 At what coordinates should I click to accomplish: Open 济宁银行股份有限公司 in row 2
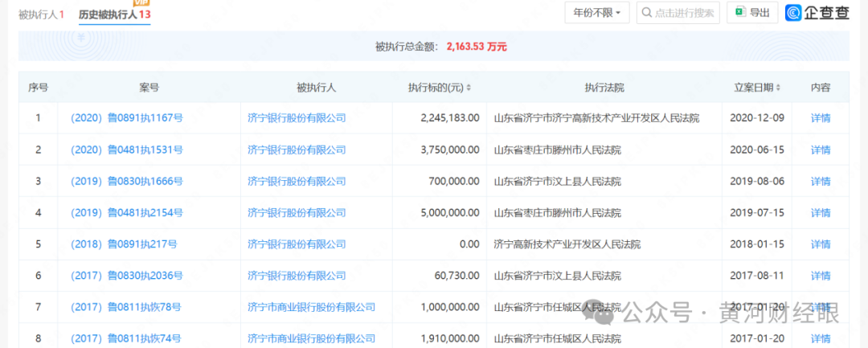pyautogui.click(x=297, y=149)
